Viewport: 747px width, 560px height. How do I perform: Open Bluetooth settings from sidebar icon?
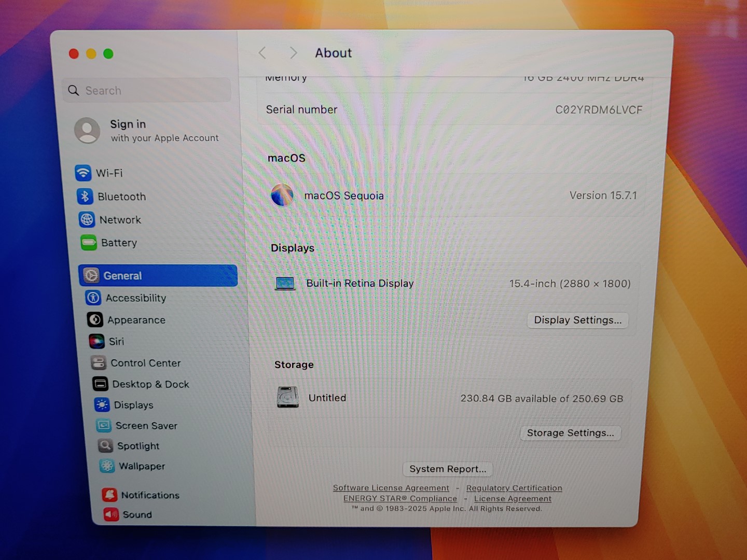pos(85,197)
